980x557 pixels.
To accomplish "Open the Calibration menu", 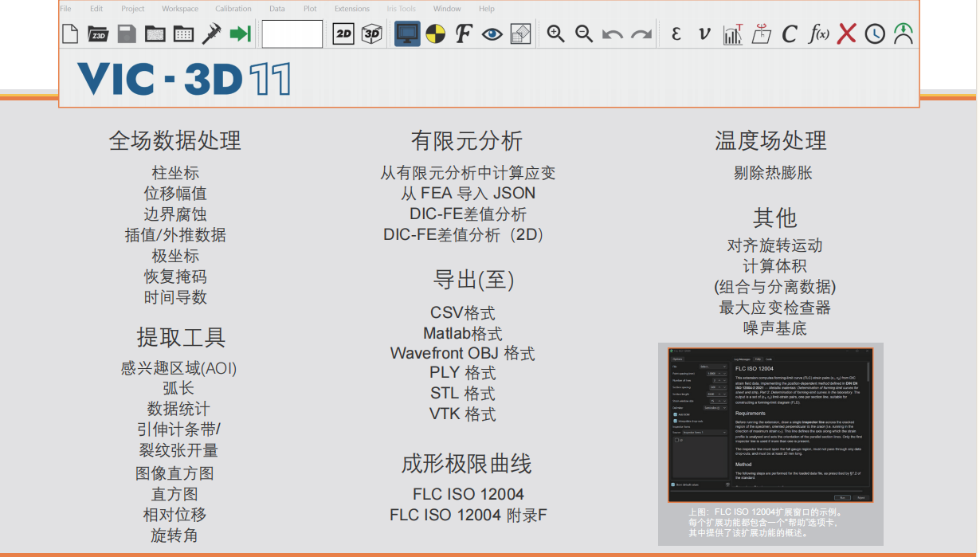I will pyautogui.click(x=233, y=9).
